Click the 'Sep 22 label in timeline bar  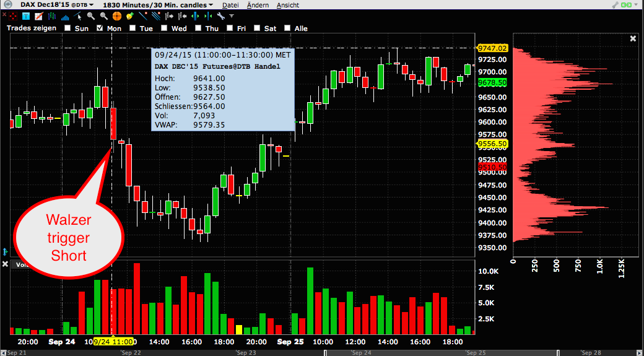[131, 353]
